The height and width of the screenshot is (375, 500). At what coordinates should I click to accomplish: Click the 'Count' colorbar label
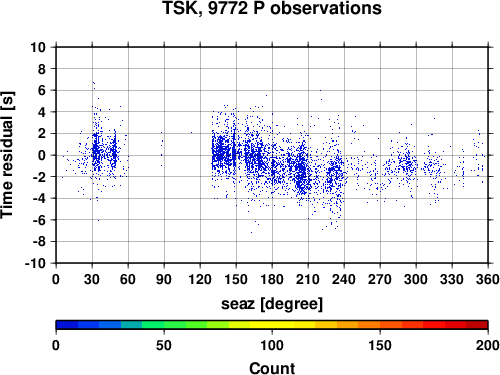(x=272, y=368)
